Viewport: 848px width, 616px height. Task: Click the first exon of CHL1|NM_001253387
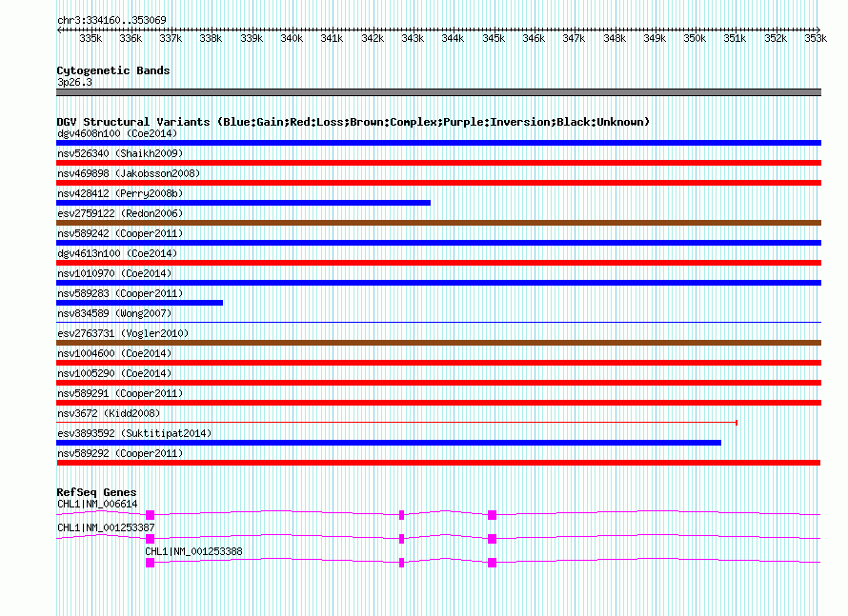[151, 539]
